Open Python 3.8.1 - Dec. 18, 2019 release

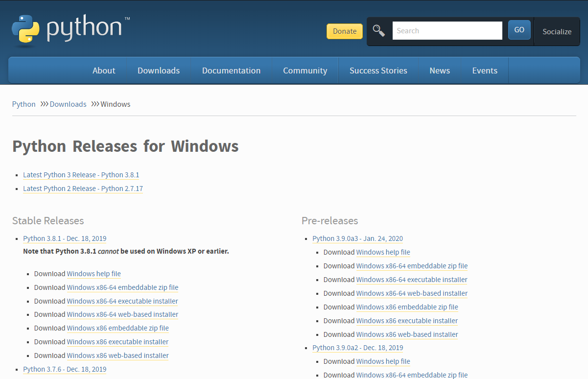click(x=65, y=238)
